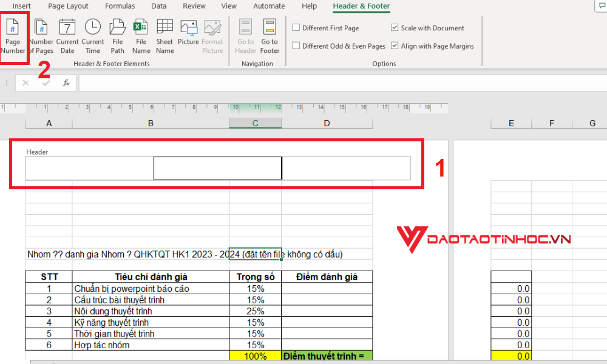The height and width of the screenshot is (364, 607).
Task: Toggle Align with Page Margins checkbox
Action: [x=395, y=45]
